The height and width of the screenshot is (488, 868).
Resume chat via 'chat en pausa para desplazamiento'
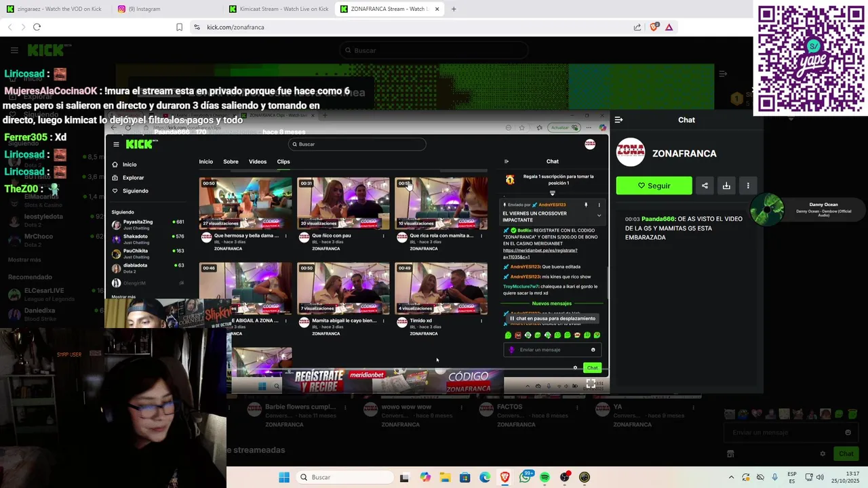pyautogui.click(x=553, y=319)
